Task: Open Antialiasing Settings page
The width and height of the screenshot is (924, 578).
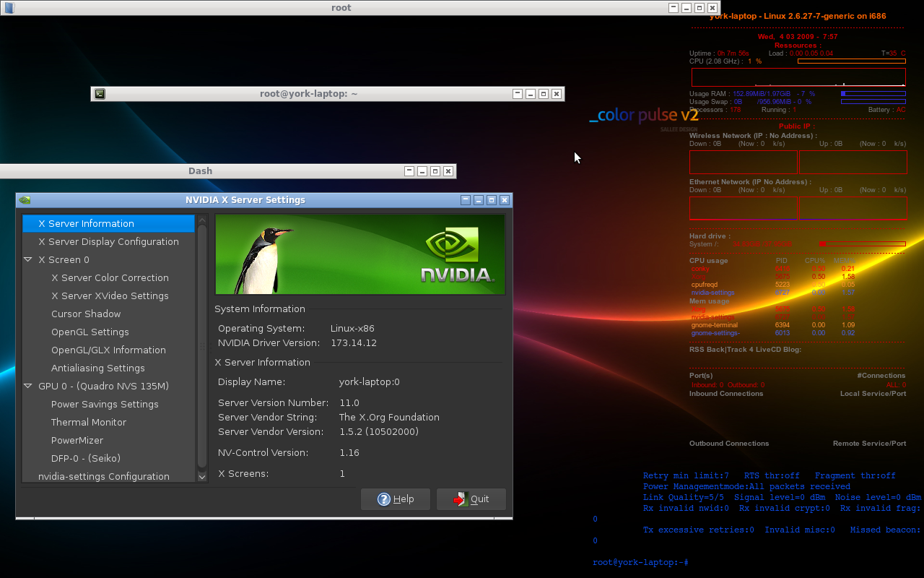Action: tap(98, 368)
